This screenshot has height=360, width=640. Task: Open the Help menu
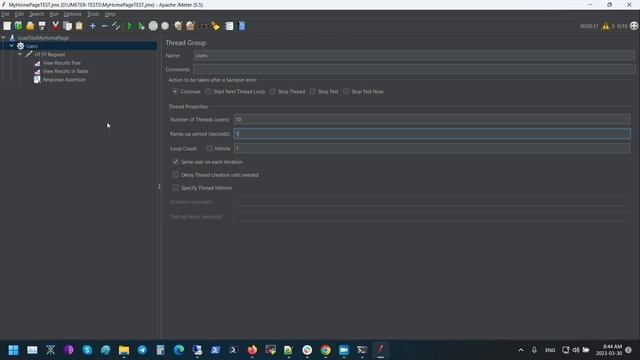click(x=110, y=14)
